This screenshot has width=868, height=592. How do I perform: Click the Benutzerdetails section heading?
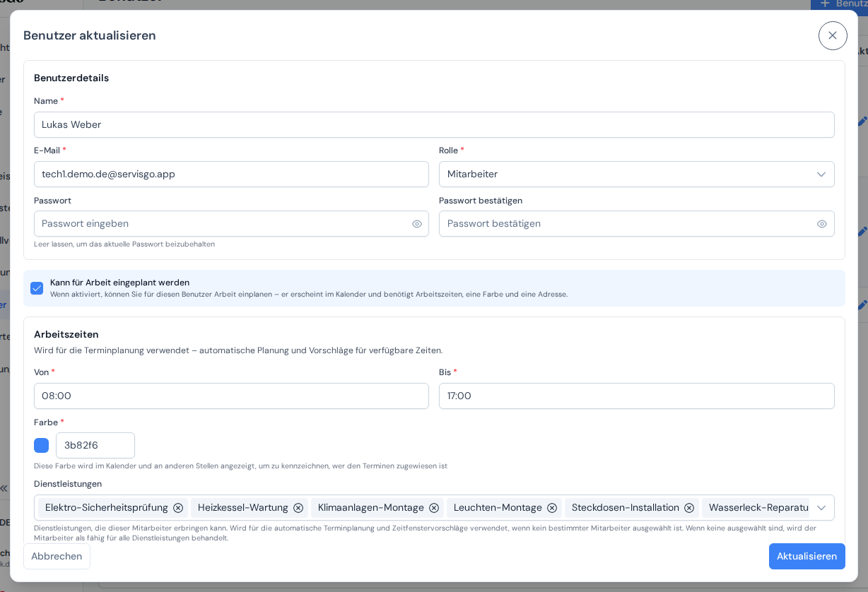click(x=71, y=78)
